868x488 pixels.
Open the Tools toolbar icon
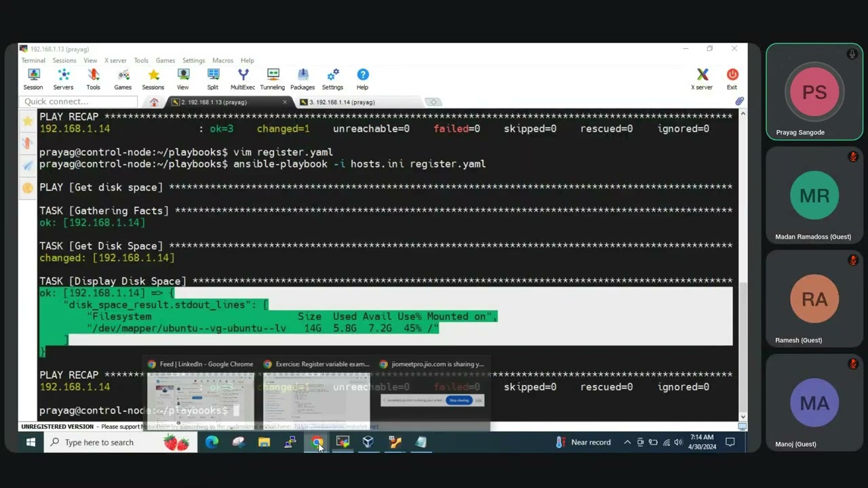(93, 79)
